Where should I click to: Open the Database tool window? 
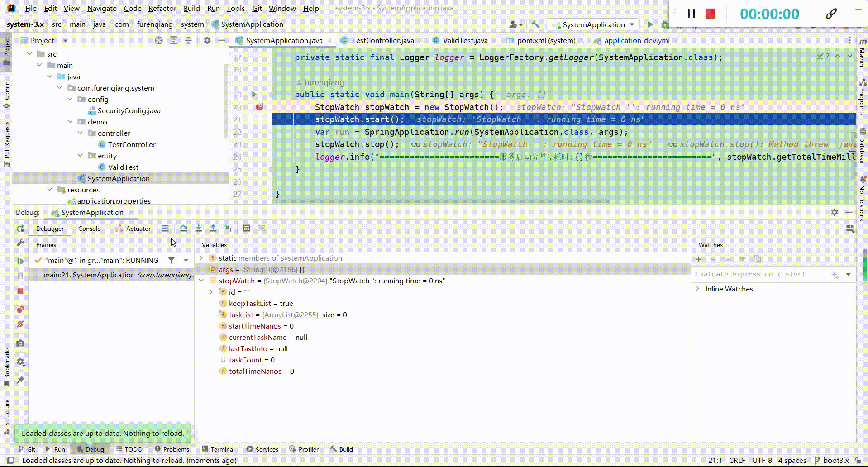[862, 146]
